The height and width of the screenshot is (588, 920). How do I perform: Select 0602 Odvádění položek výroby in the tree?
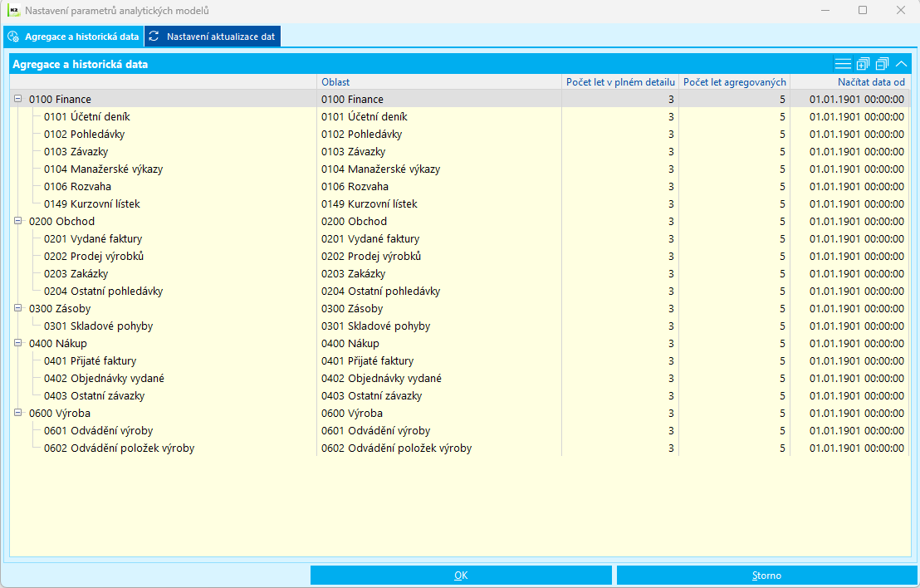(119, 448)
